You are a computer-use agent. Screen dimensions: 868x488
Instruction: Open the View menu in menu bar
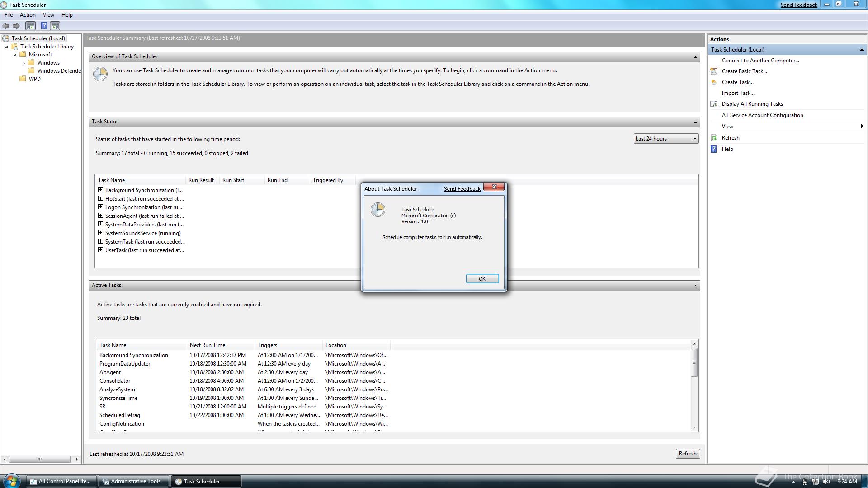pos(48,15)
